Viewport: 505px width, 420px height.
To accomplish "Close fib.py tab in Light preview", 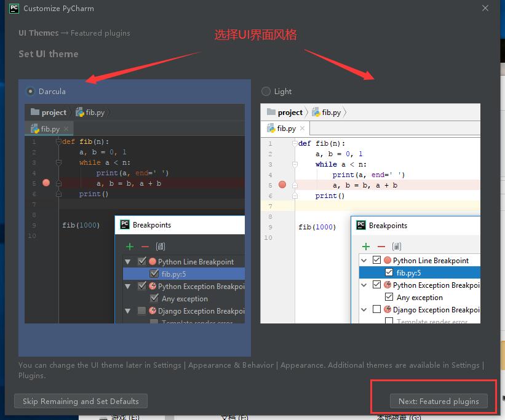I will point(302,129).
